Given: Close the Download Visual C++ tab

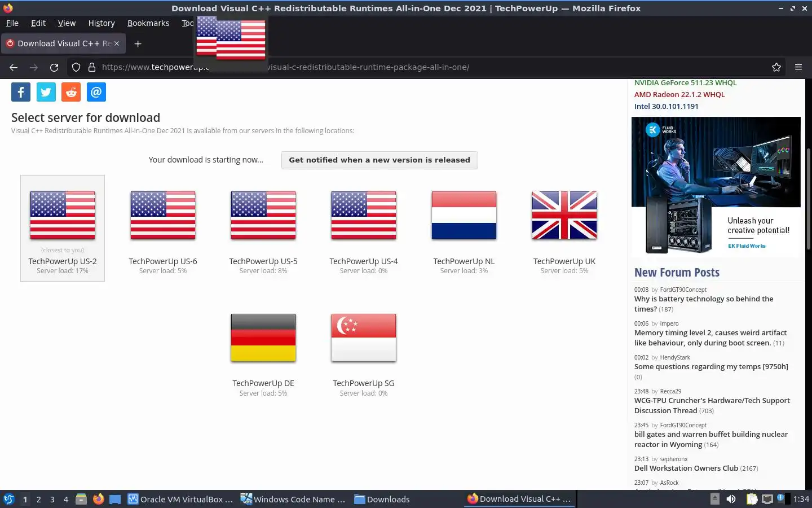Looking at the screenshot, I should 117,43.
